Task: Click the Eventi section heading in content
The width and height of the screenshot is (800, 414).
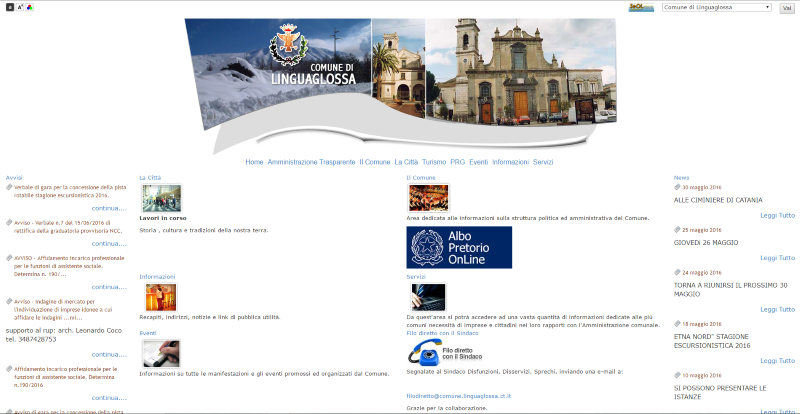Action: 148,333
